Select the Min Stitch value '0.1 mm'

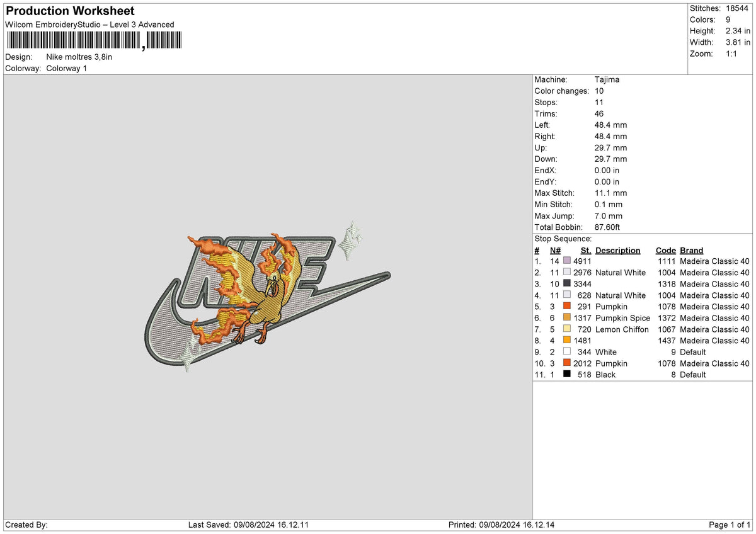609,204
